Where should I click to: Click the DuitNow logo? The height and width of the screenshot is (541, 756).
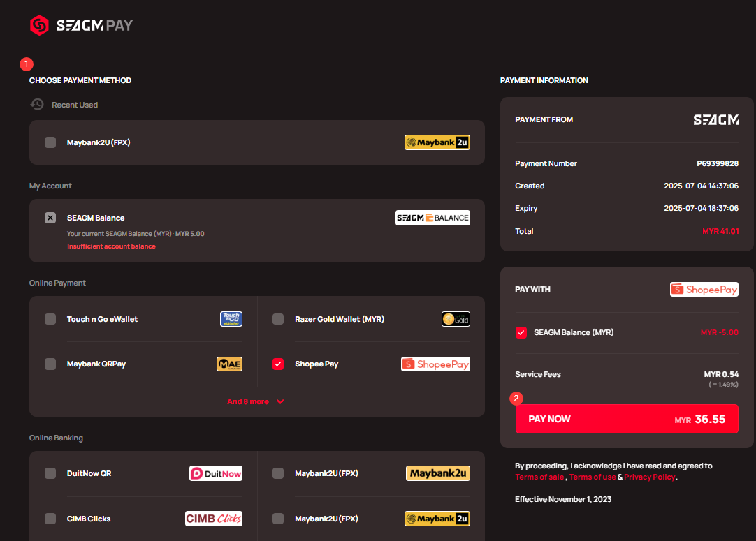(215, 473)
